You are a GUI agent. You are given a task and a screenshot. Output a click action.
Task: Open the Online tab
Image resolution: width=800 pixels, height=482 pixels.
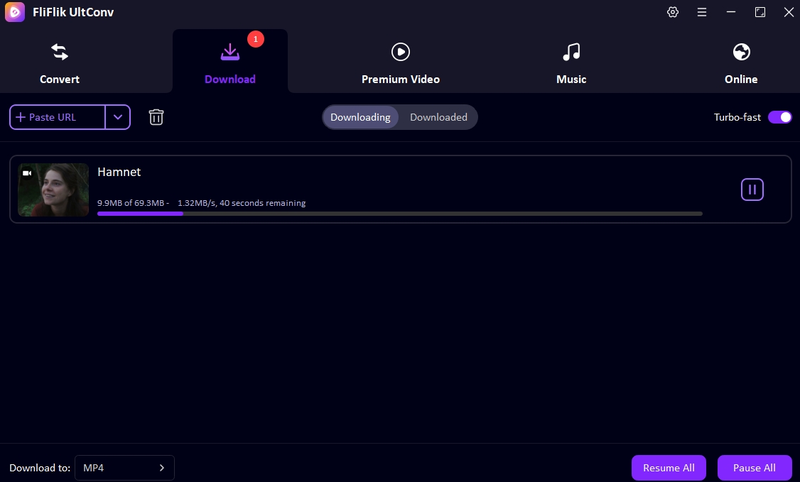(741, 63)
